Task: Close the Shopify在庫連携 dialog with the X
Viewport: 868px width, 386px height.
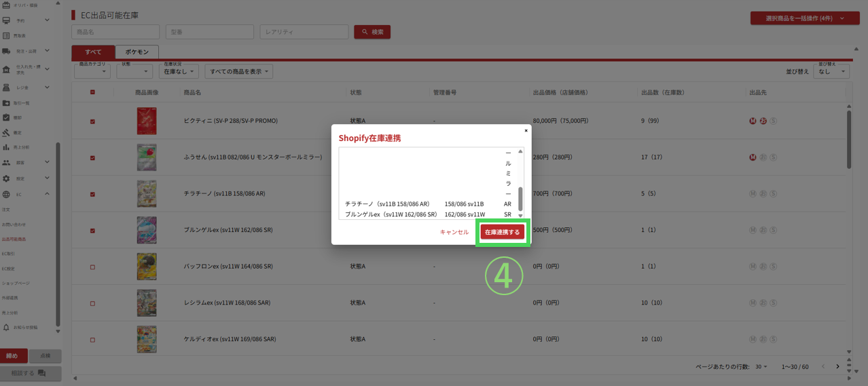Action: [x=526, y=130]
